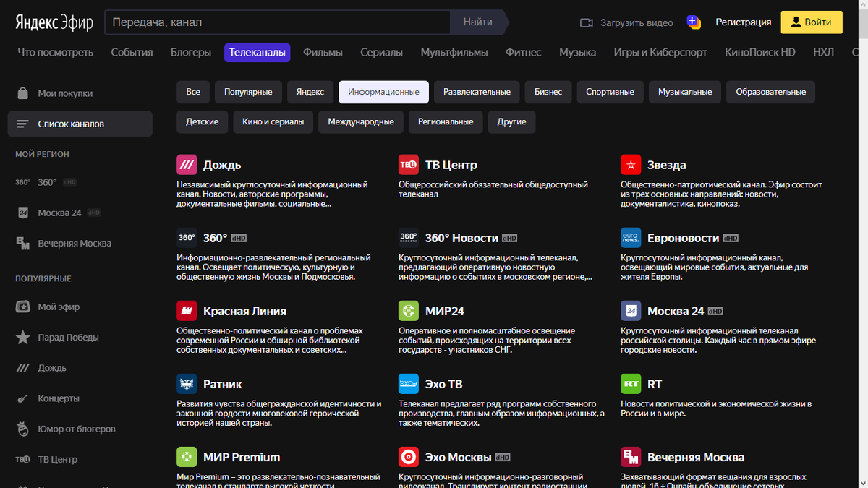Open the Что посмотреть menu item

pos(56,52)
